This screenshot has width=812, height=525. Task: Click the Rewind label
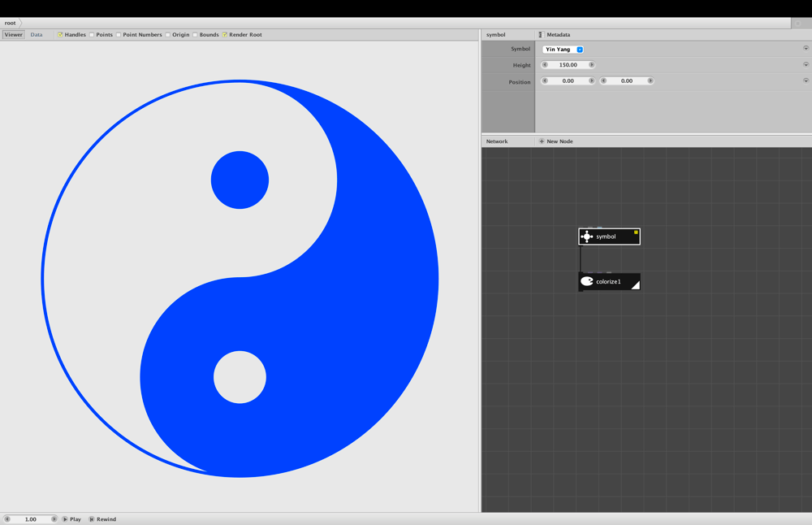[106, 518]
